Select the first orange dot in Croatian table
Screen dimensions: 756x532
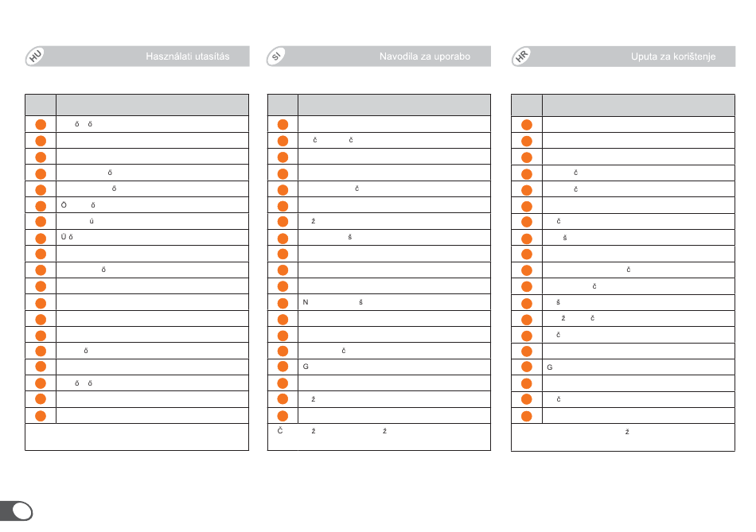527,125
